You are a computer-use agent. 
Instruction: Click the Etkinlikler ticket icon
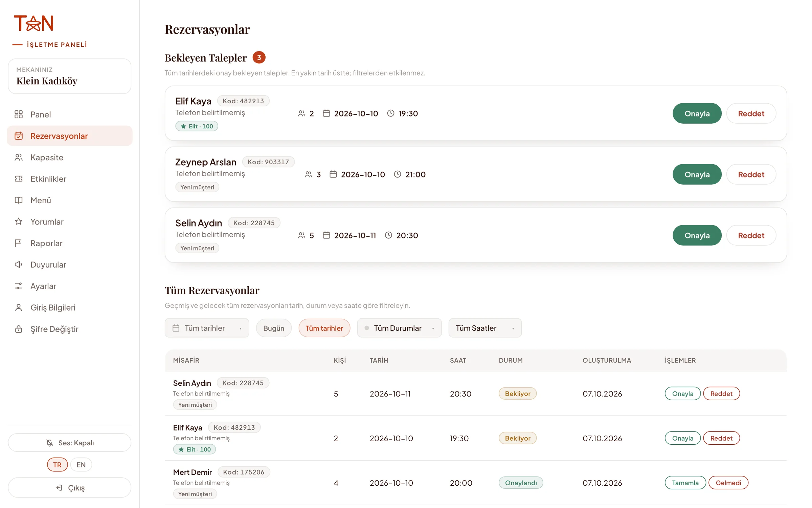click(x=19, y=179)
